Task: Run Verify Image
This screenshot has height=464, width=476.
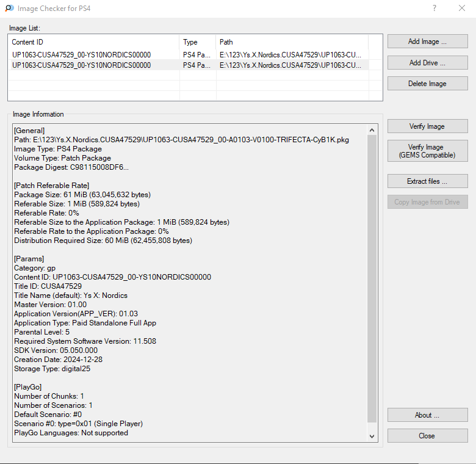Action: point(427,126)
